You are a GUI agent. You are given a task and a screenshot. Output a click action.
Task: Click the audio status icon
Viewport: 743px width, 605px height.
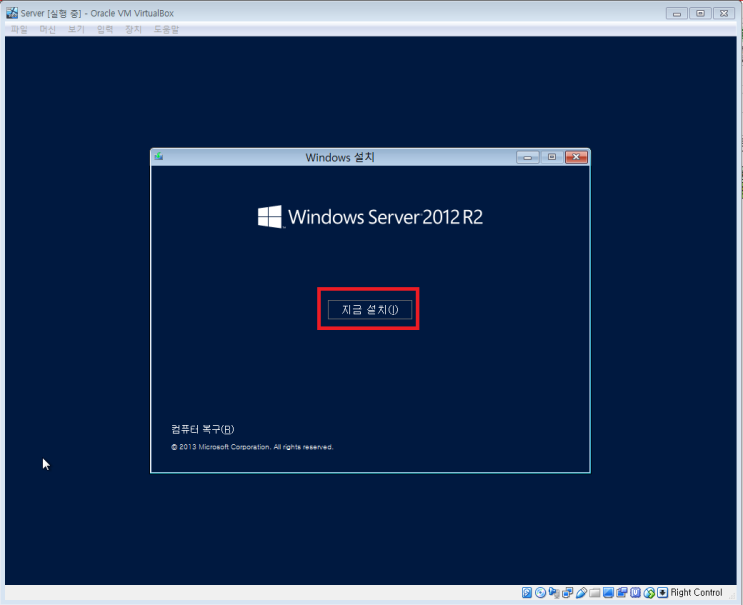554,593
